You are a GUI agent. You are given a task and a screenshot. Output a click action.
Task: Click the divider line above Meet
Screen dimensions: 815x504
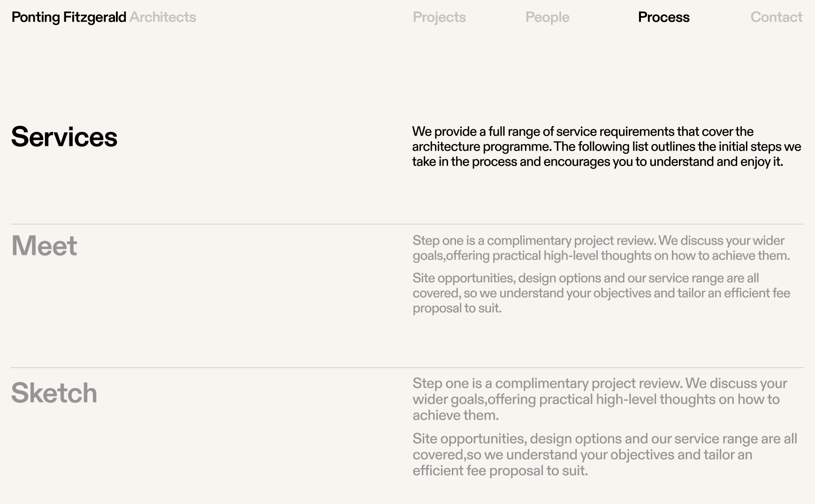[x=407, y=224]
